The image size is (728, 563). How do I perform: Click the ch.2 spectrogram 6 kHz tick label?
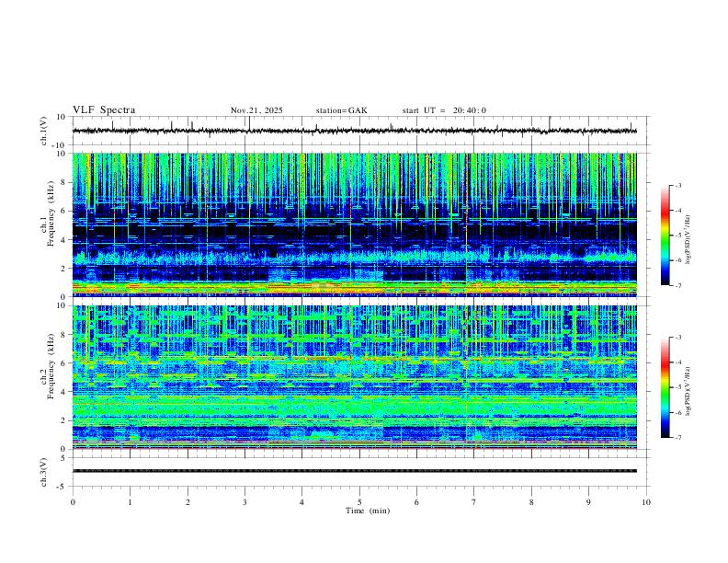pos(64,362)
